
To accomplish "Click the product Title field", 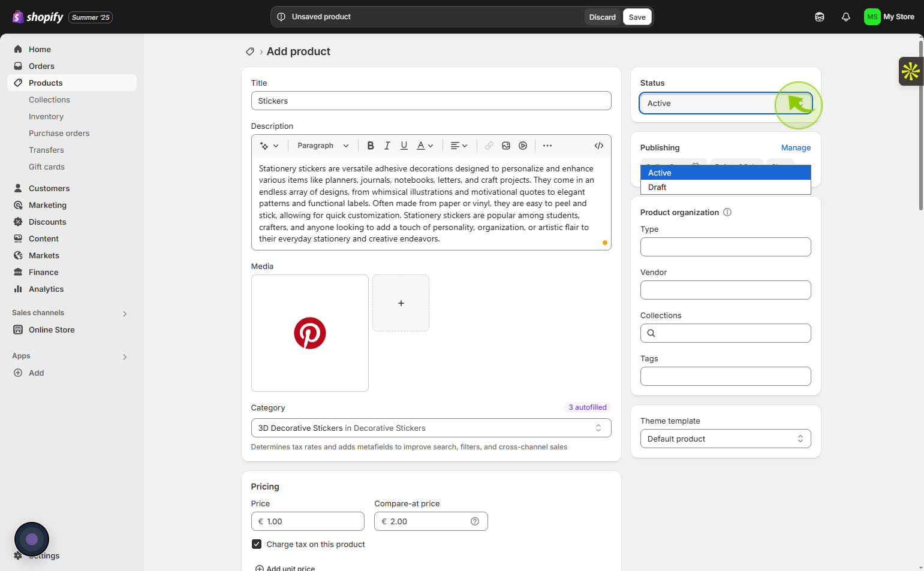I will (431, 101).
